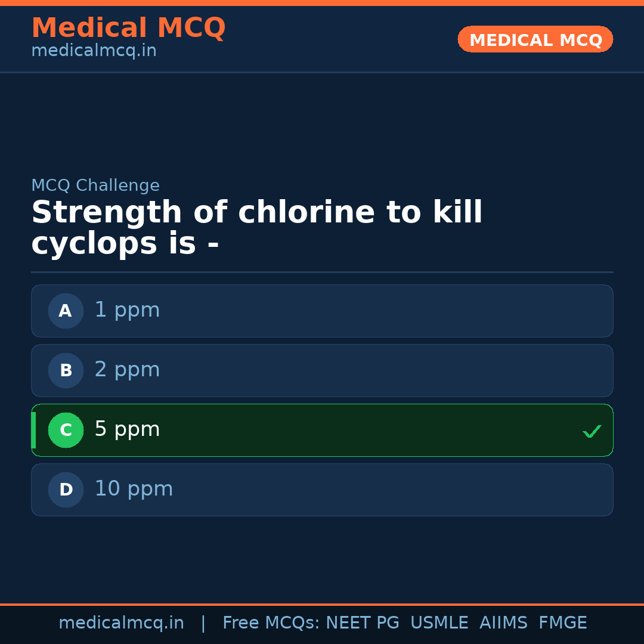Click the "MCQ Challenge" label
This screenshot has height=644, width=644.
(95, 186)
